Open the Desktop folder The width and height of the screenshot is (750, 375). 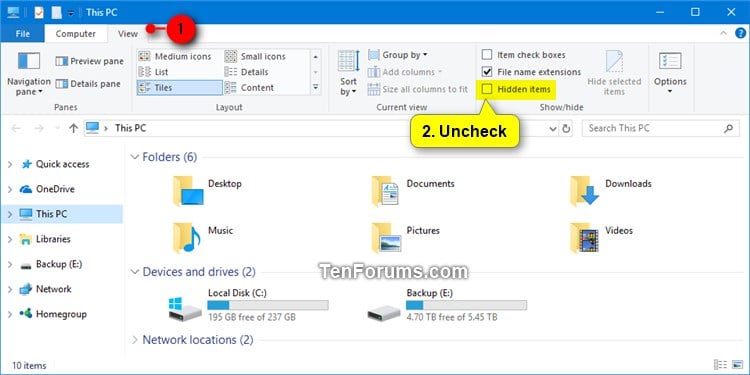[207, 190]
